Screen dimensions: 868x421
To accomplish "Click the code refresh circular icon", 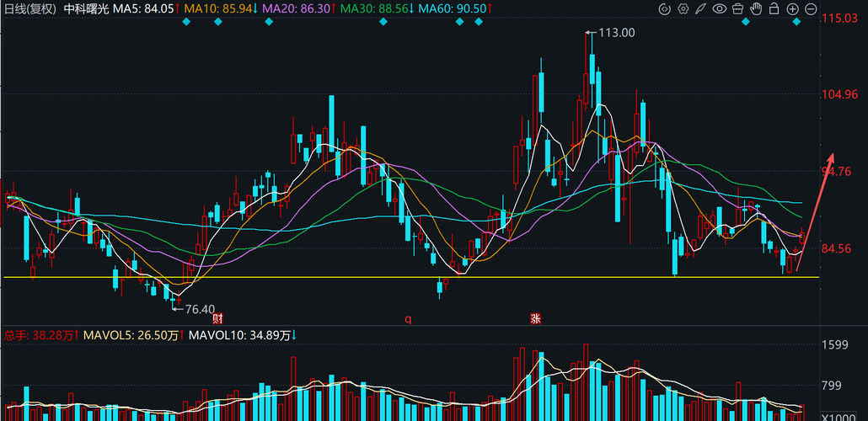I will point(665,9).
